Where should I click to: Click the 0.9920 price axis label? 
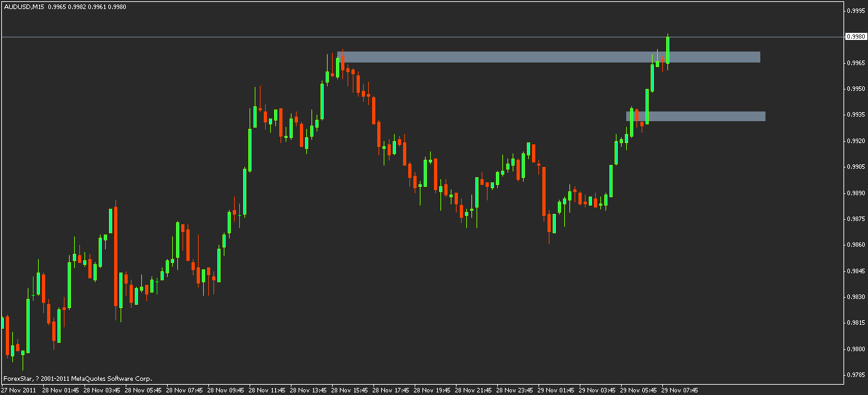(855, 141)
